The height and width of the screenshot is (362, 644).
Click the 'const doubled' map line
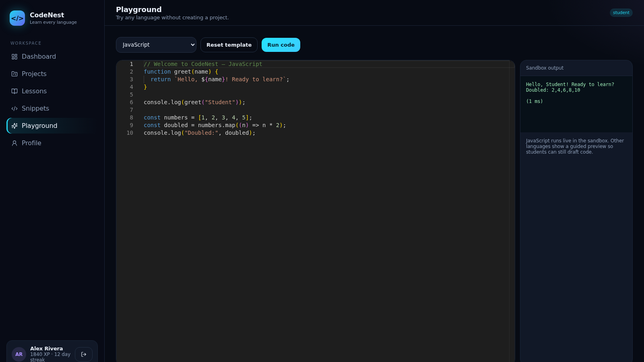point(215,125)
